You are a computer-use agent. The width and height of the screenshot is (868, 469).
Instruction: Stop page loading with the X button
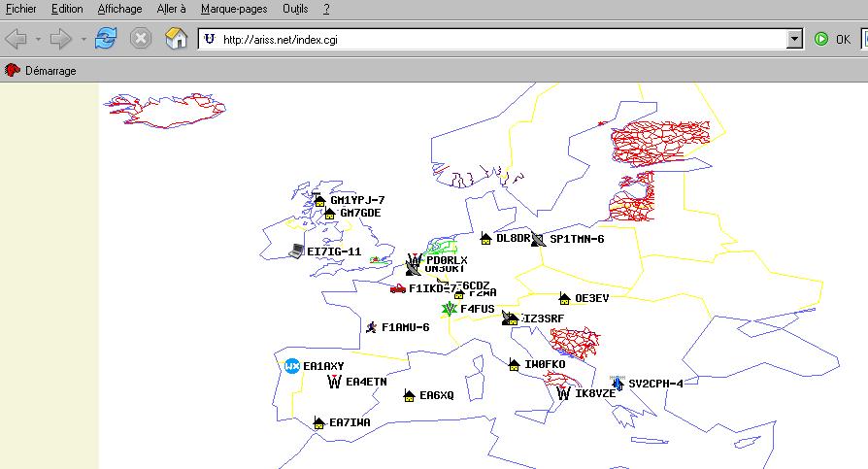coord(141,39)
